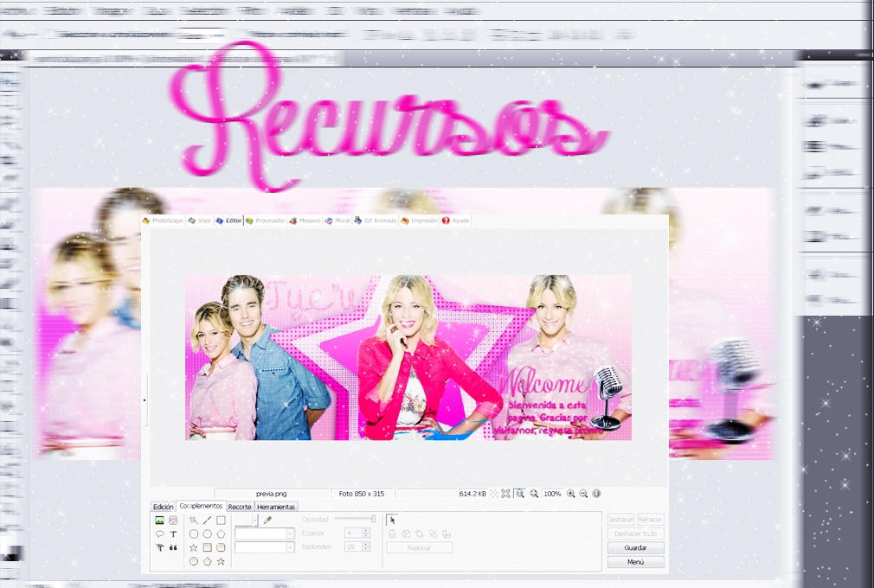Switch to the Procesador tab
The height and width of the screenshot is (588, 874).
266,220
